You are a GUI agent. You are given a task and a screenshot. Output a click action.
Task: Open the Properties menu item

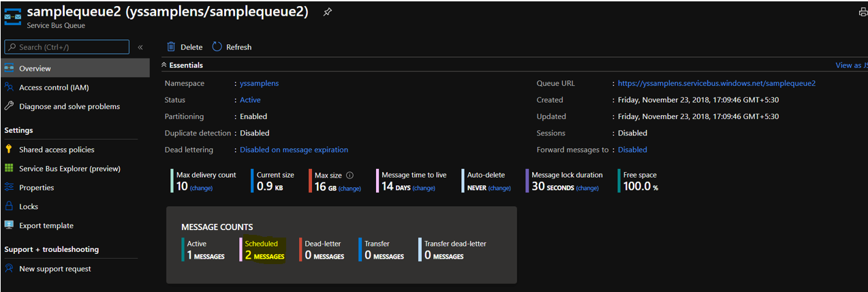36,188
